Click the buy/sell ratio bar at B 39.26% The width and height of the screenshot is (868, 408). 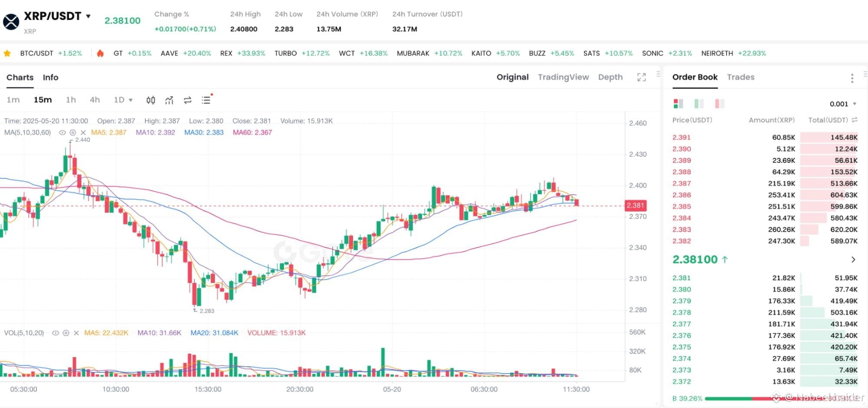pyautogui.click(x=765, y=398)
